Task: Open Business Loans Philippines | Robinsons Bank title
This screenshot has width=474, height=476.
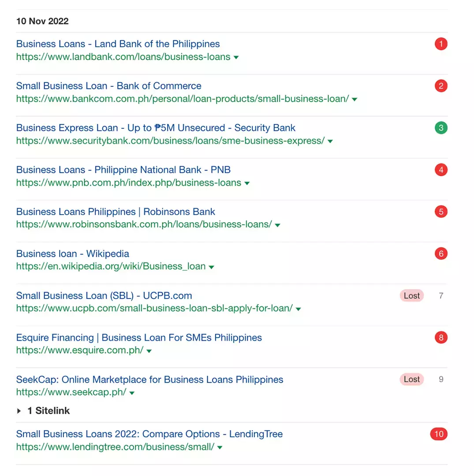Action: tap(116, 212)
